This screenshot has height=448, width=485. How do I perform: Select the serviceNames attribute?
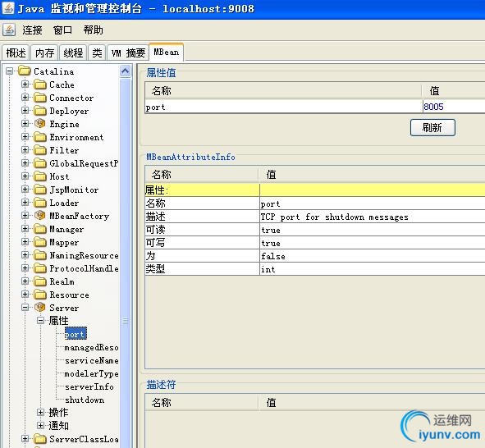tap(92, 360)
